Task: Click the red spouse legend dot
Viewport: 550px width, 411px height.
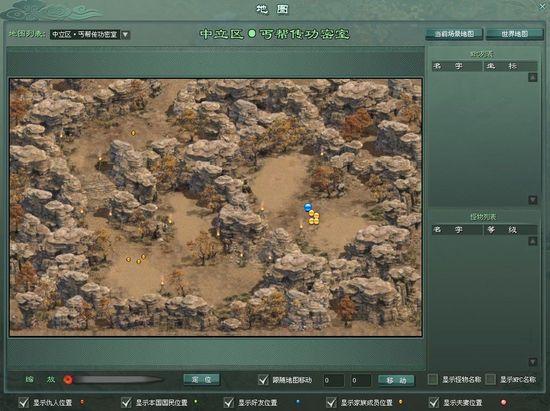Action: tap(503, 402)
